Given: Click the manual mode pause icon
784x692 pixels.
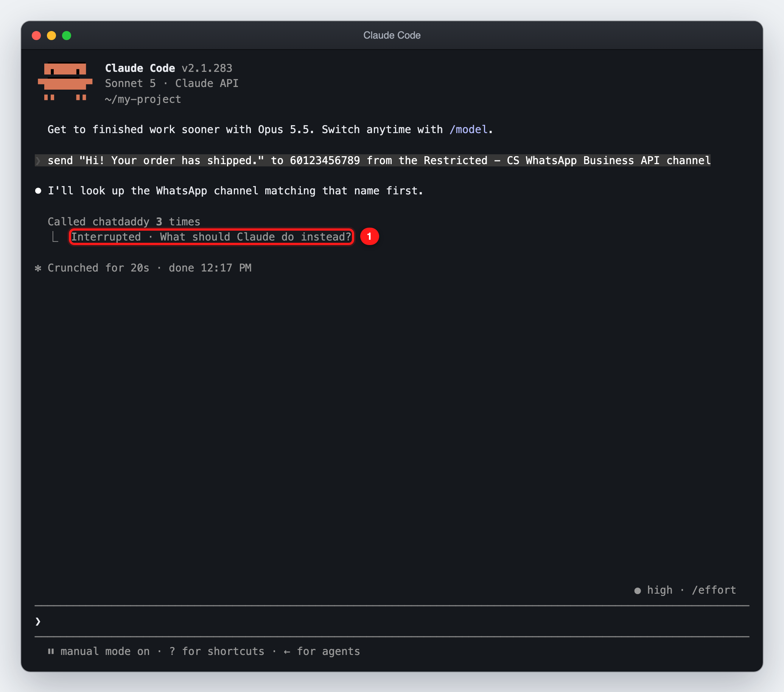Looking at the screenshot, I should point(51,652).
